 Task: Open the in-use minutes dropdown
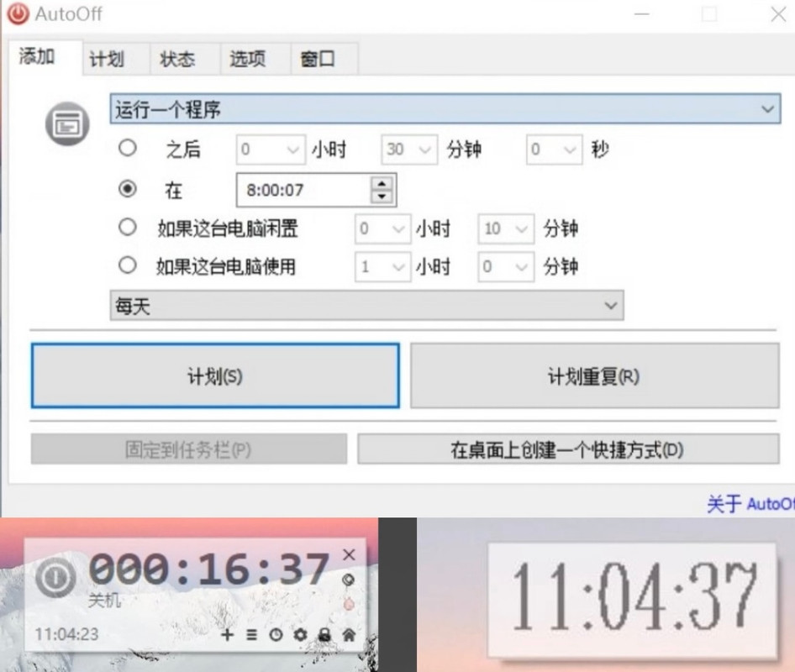(x=506, y=266)
